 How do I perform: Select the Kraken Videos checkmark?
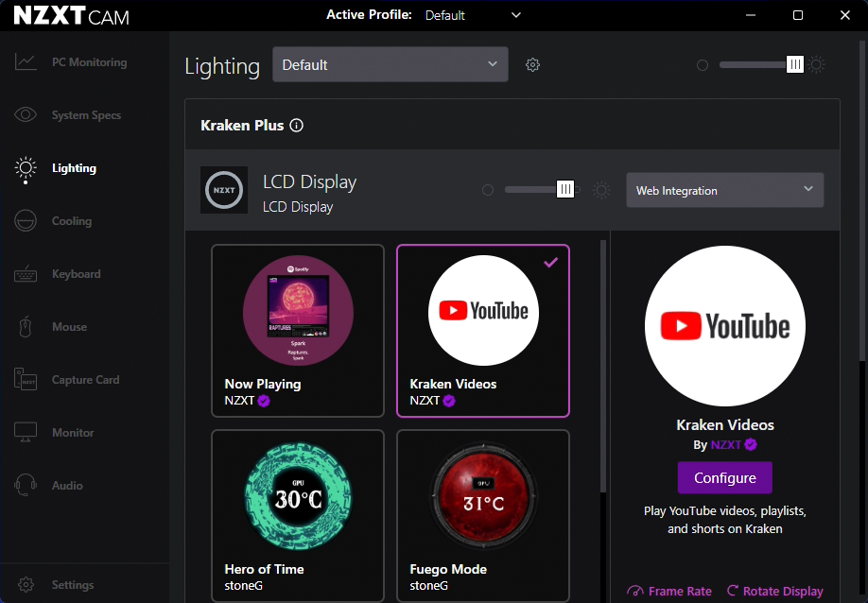[550, 263]
